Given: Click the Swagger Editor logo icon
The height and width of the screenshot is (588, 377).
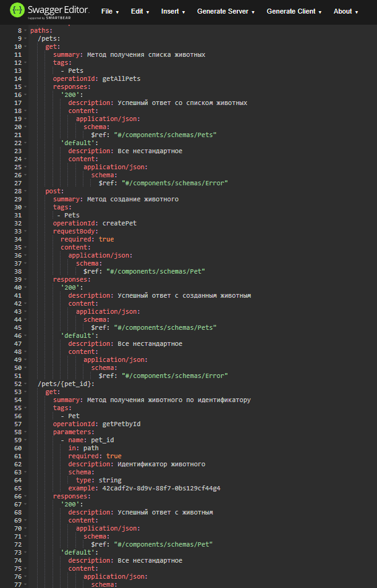Looking at the screenshot, I should tap(17, 11).
